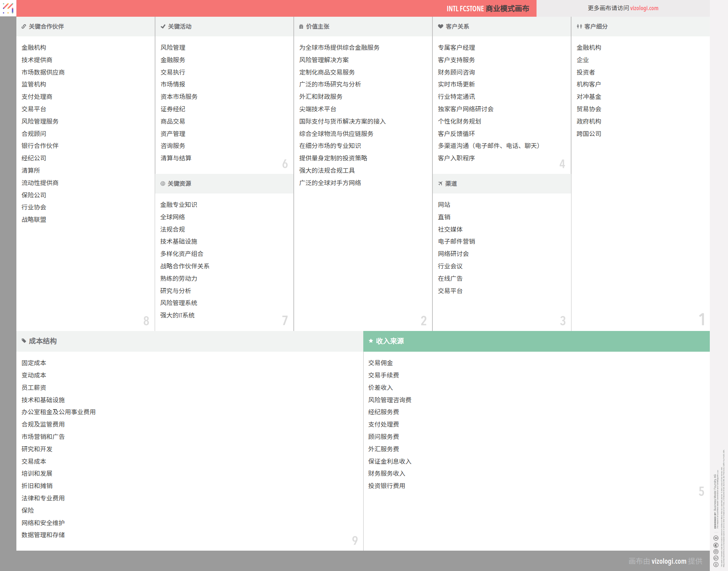Click the 交易佣金 revenue item
Image resolution: width=728 pixels, height=571 pixels.
click(380, 363)
